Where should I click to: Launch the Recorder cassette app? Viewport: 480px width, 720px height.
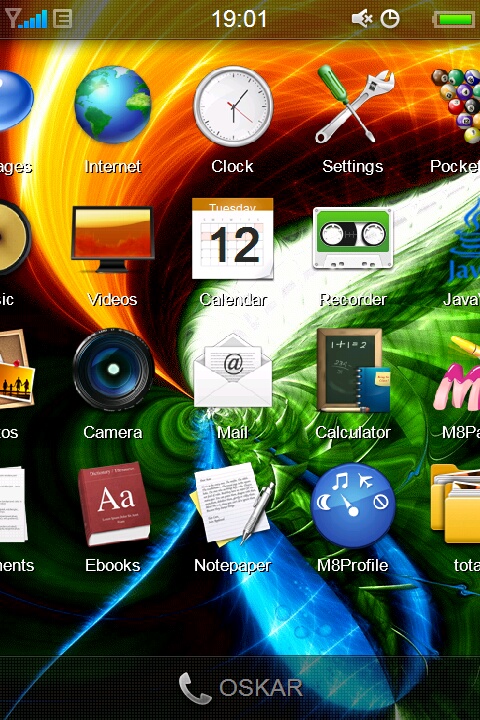(x=353, y=238)
